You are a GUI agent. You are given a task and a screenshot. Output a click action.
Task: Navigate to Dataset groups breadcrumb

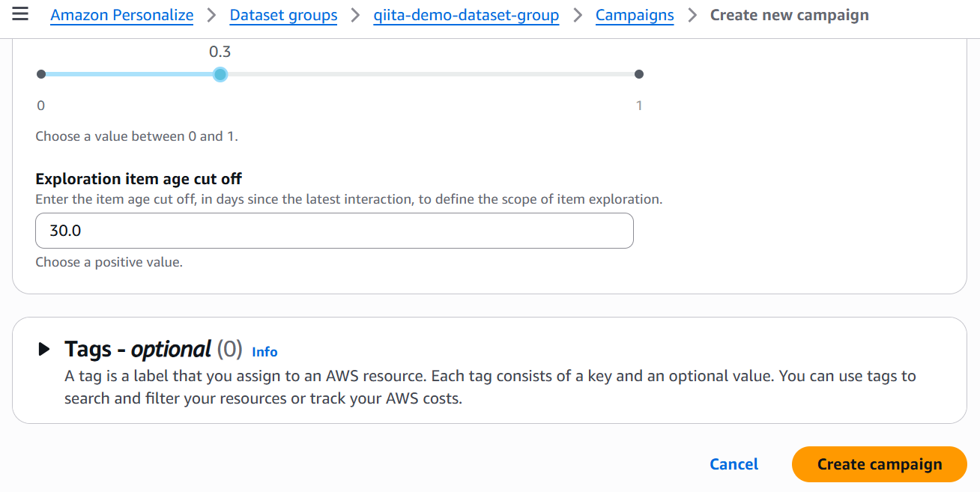(x=283, y=15)
